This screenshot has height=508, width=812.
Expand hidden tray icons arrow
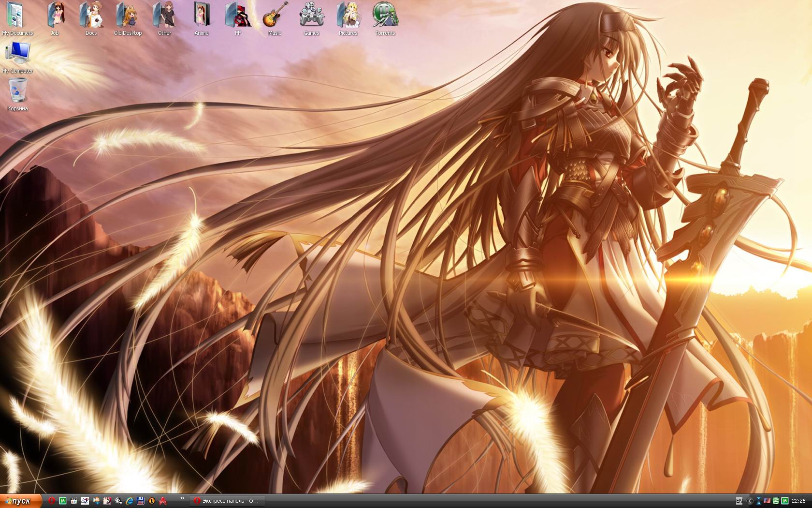(x=750, y=501)
